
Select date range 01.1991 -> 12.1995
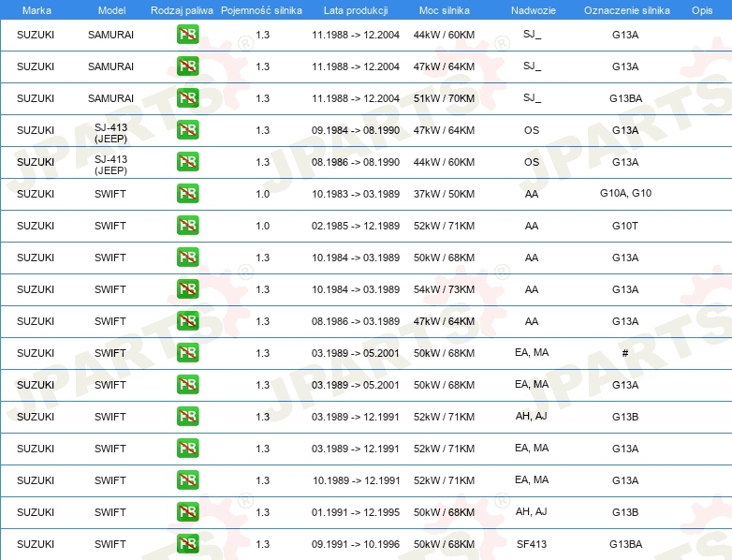click(356, 512)
